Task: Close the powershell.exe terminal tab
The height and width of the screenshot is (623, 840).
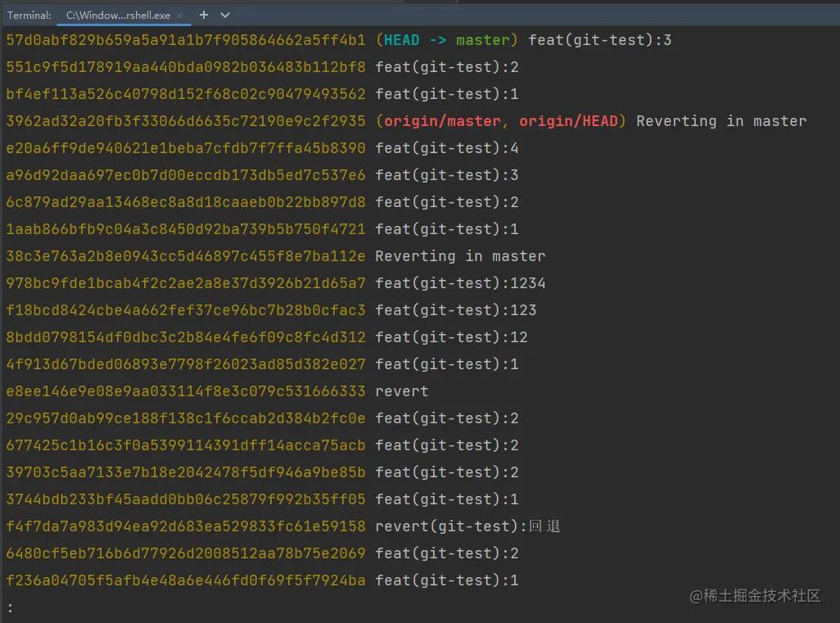Action: 179,16
